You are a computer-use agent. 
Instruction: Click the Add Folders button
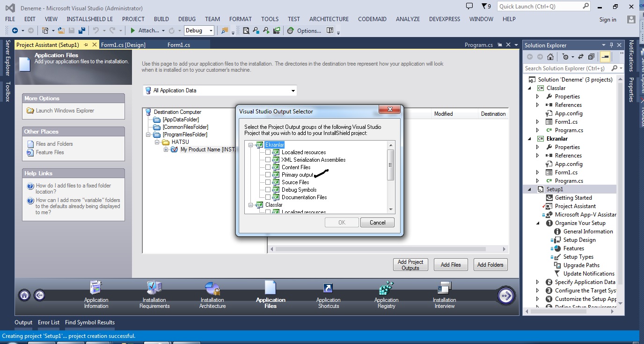tap(490, 265)
